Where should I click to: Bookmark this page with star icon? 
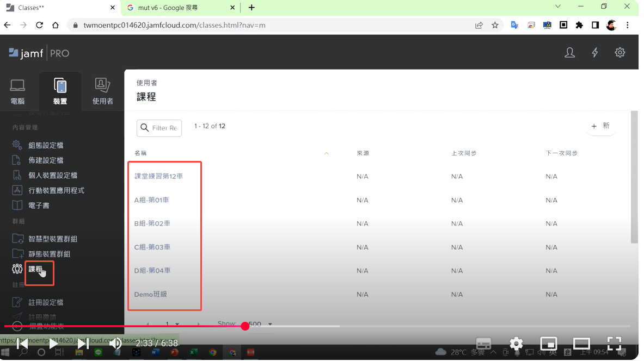[495, 25]
